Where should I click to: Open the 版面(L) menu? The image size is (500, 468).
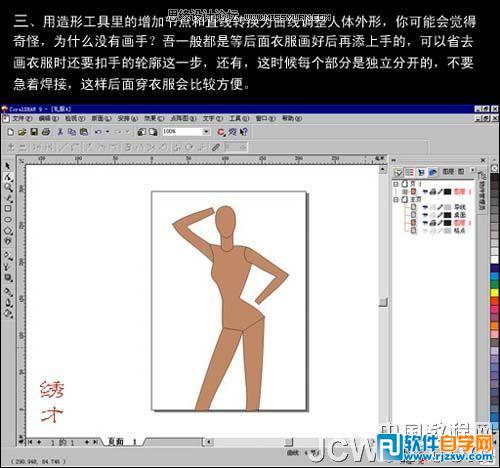coord(101,118)
